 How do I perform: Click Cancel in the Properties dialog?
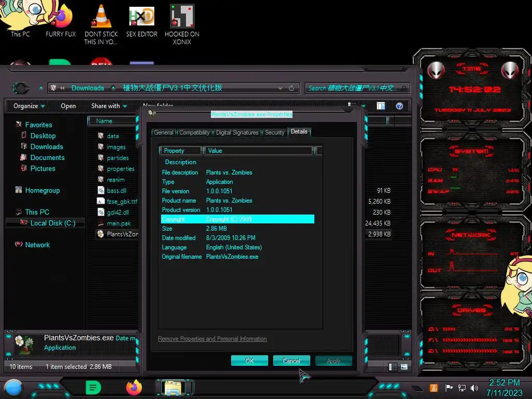pos(291,361)
